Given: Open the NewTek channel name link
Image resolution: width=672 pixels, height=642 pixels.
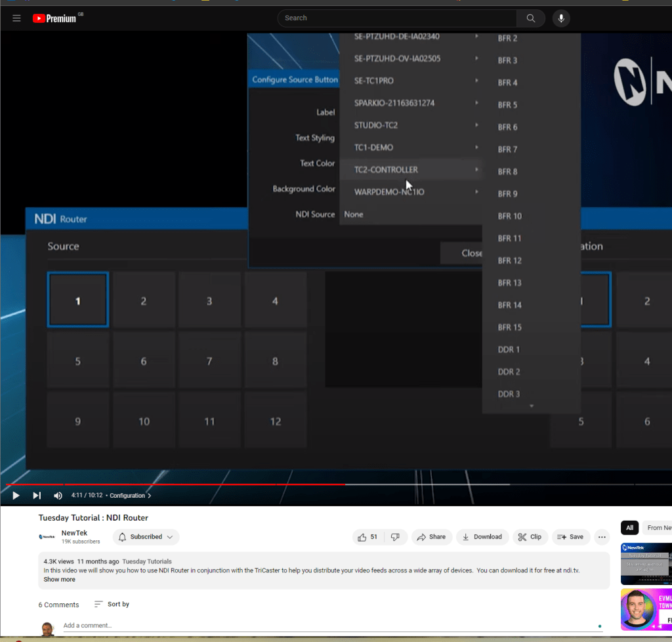Looking at the screenshot, I should (74, 532).
